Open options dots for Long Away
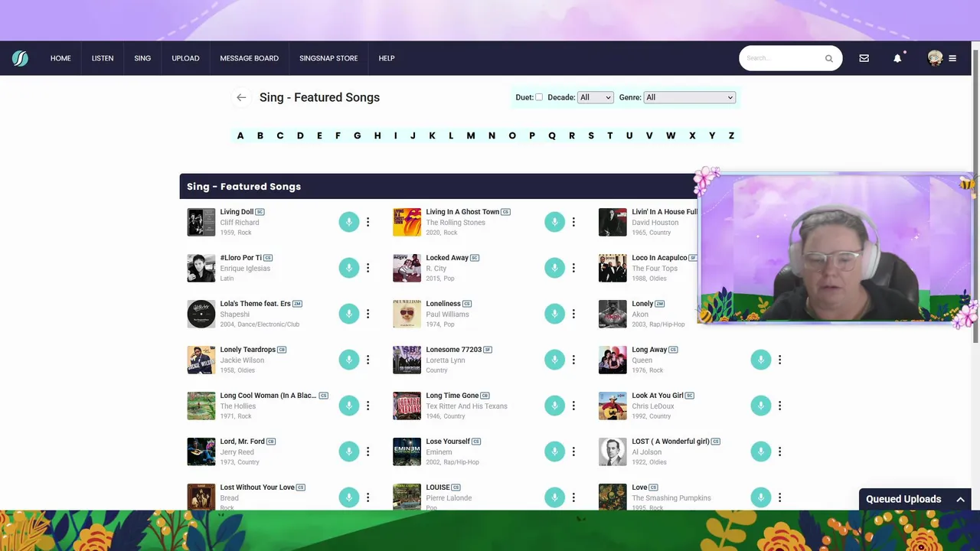The height and width of the screenshot is (551, 980). pos(779,360)
